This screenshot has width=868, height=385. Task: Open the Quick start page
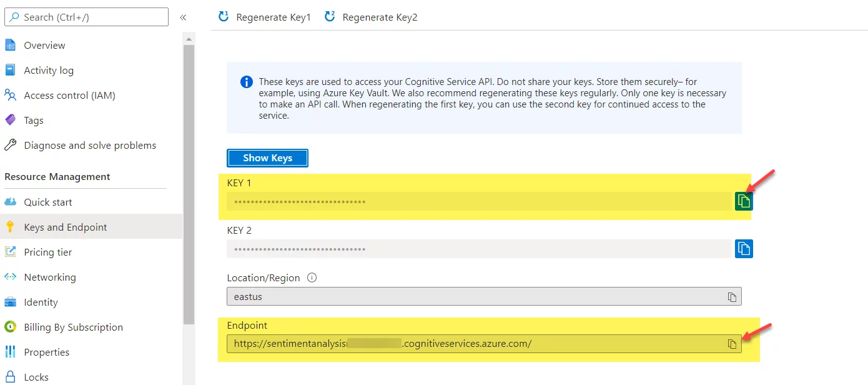(x=48, y=202)
